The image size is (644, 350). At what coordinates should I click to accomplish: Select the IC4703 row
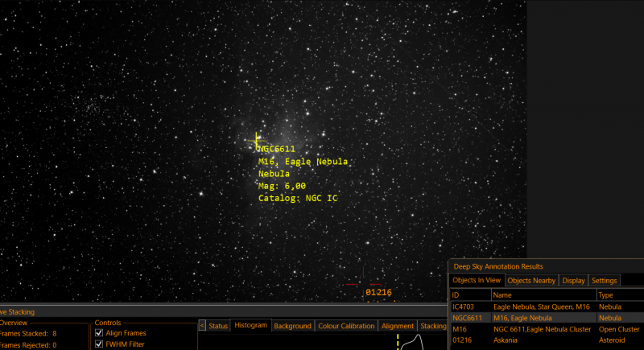click(547, 307)
